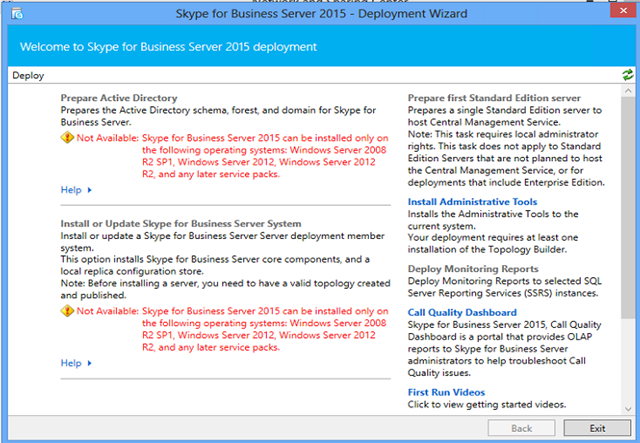Click warning icon under Install or Update section
The width and height of the screenshot is (640, 443).
68,312
